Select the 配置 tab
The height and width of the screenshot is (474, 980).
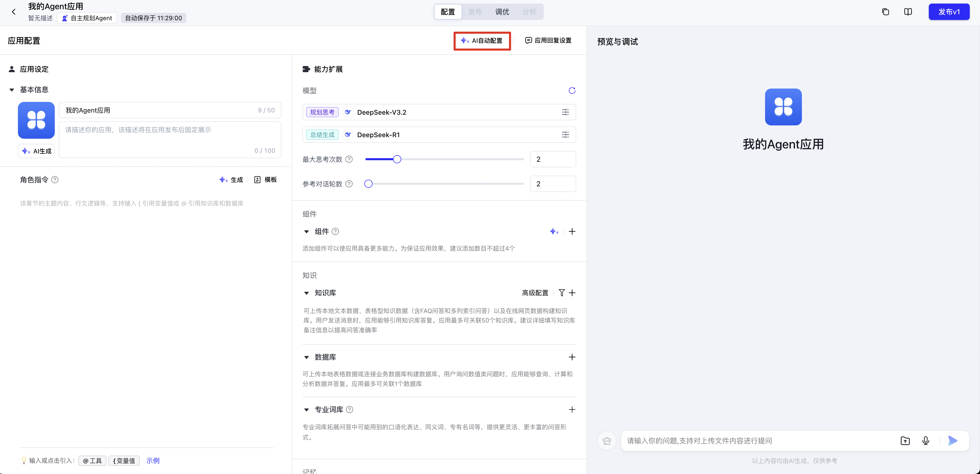pos(448,12)
